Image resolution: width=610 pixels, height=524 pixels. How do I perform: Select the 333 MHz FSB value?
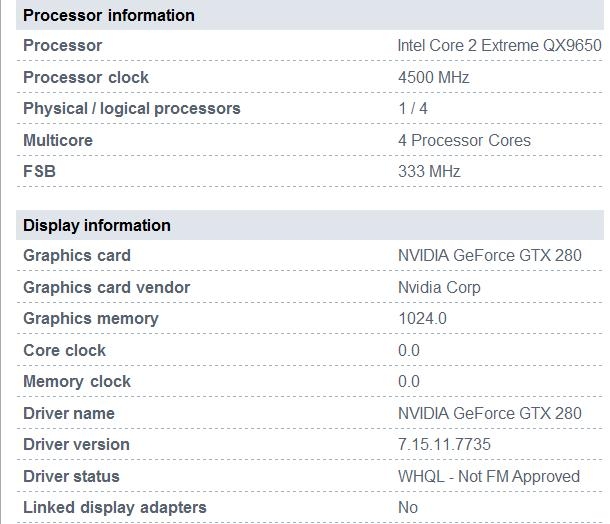coord(429,171)
